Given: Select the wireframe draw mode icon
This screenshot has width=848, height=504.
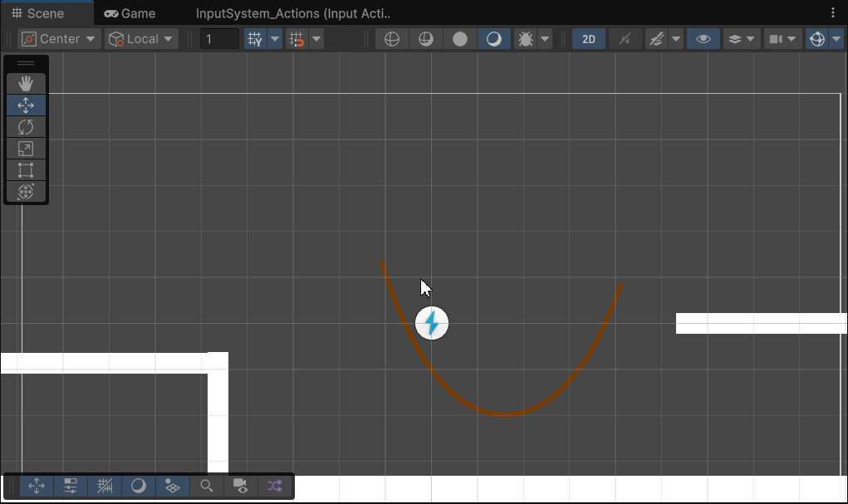Looking at the screenshot, I should (x=391, y=39).
